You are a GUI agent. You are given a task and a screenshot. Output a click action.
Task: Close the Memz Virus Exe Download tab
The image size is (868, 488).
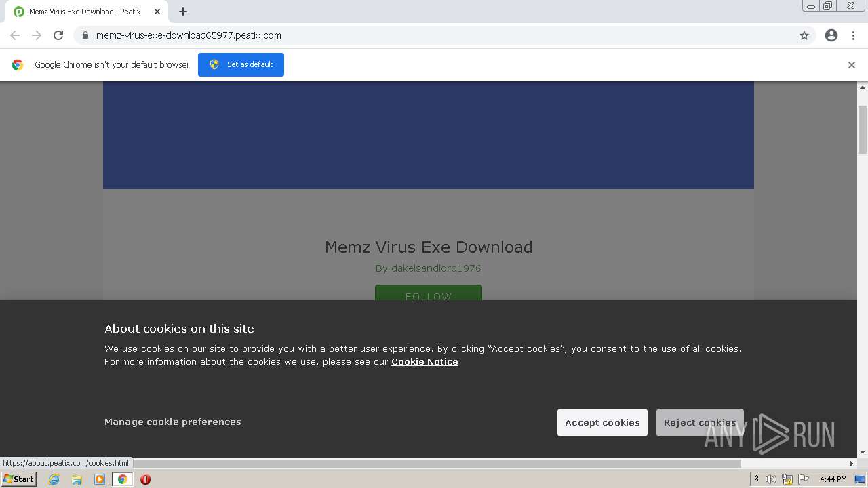[x=157, y=12]
